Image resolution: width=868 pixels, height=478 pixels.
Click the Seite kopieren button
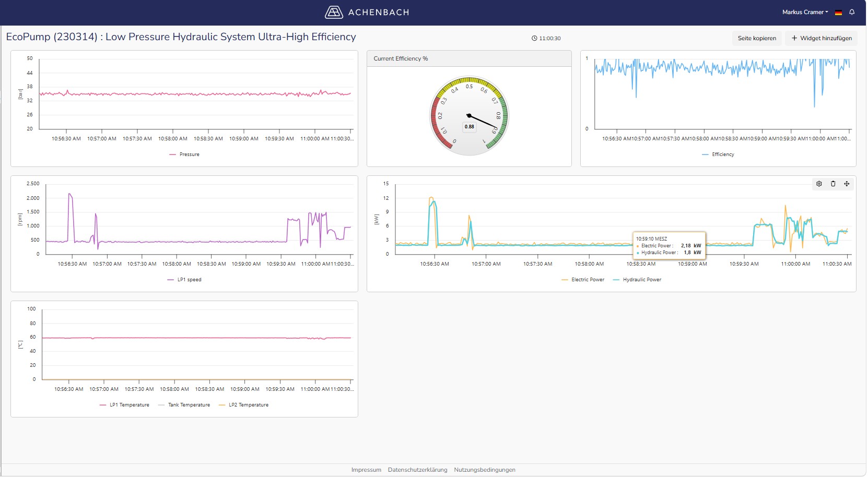point(758,38)
